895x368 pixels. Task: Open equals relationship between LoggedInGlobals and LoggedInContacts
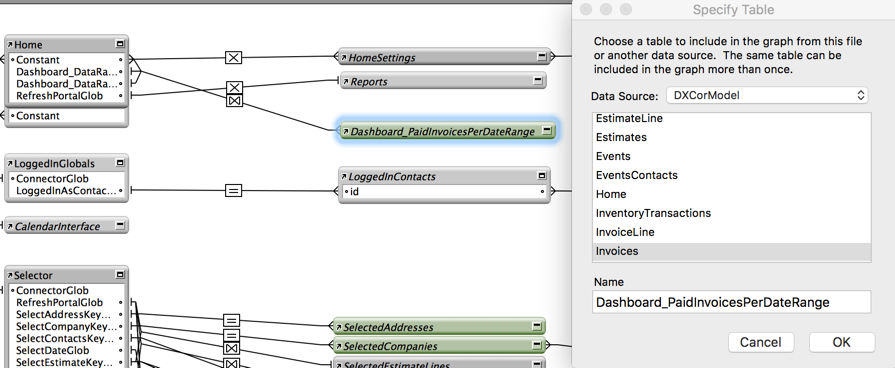tap(233, 191)
